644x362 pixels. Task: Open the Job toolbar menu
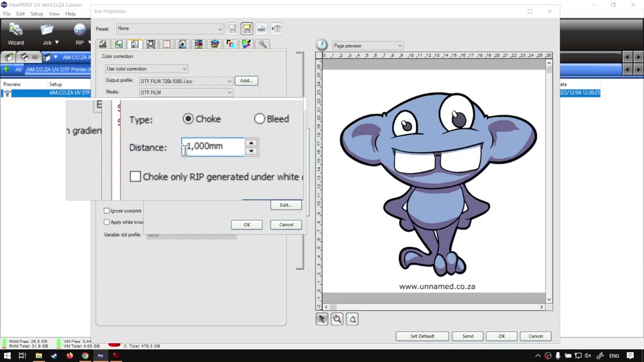(x=50, y=34)
